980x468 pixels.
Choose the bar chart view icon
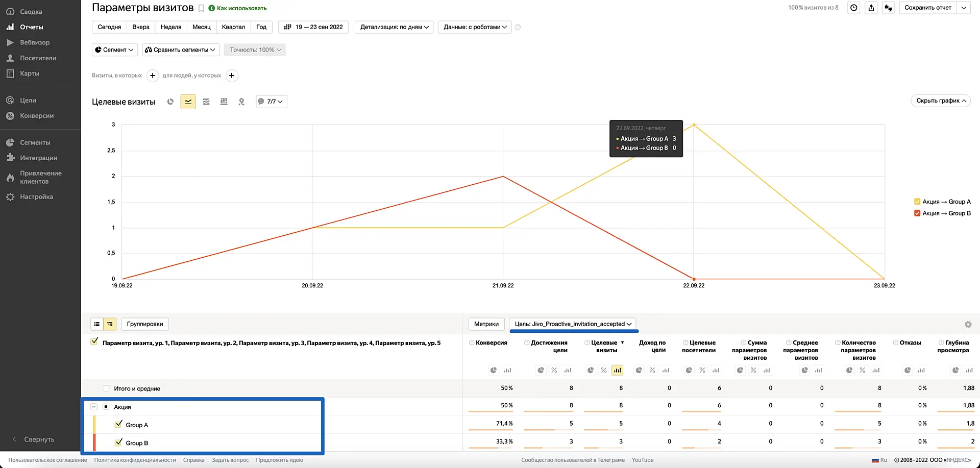[x=224, y=102]
